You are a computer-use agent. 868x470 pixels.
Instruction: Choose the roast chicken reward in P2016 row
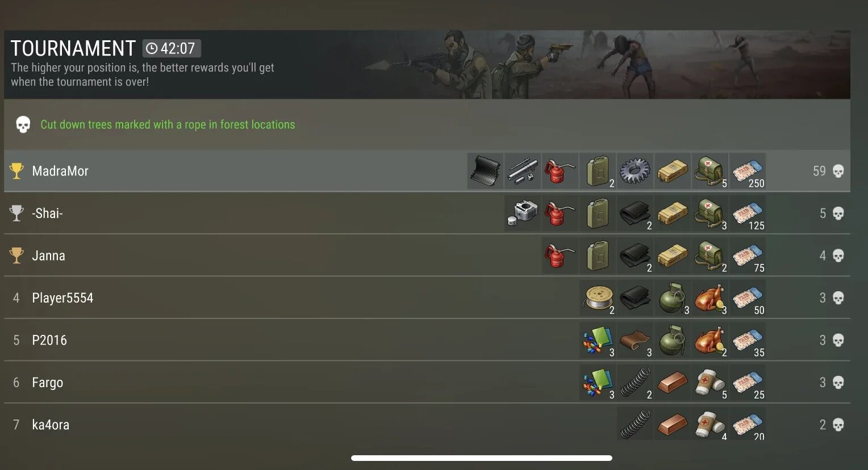710,340
